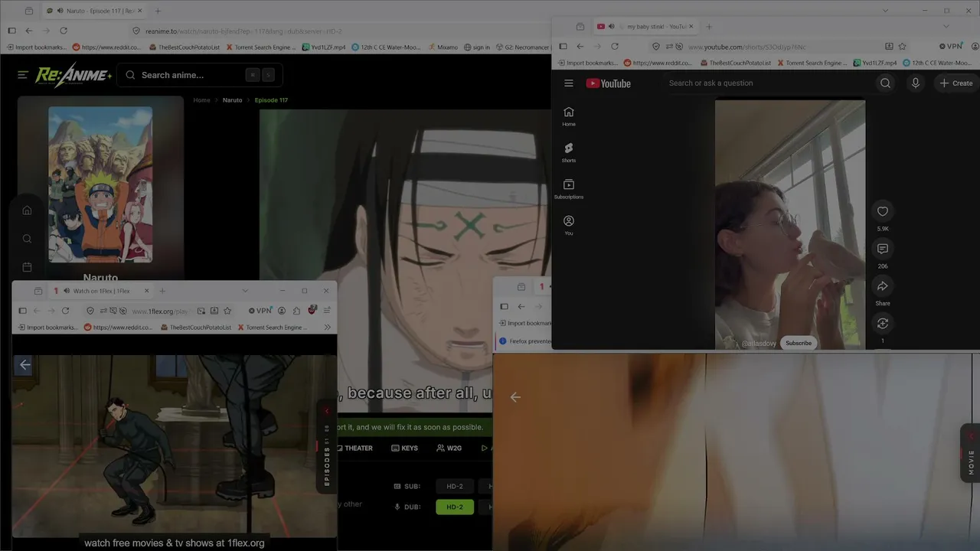The height and width of the screenshot is (551, 980).
Task: Open the Naruto breadcrumb link
Action: pos(232,100)
